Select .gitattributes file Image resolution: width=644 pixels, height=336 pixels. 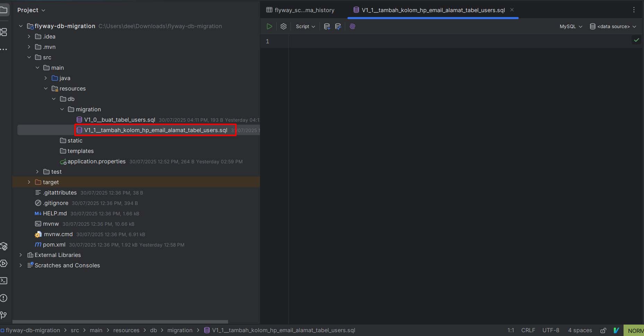[x=60, y=192]
